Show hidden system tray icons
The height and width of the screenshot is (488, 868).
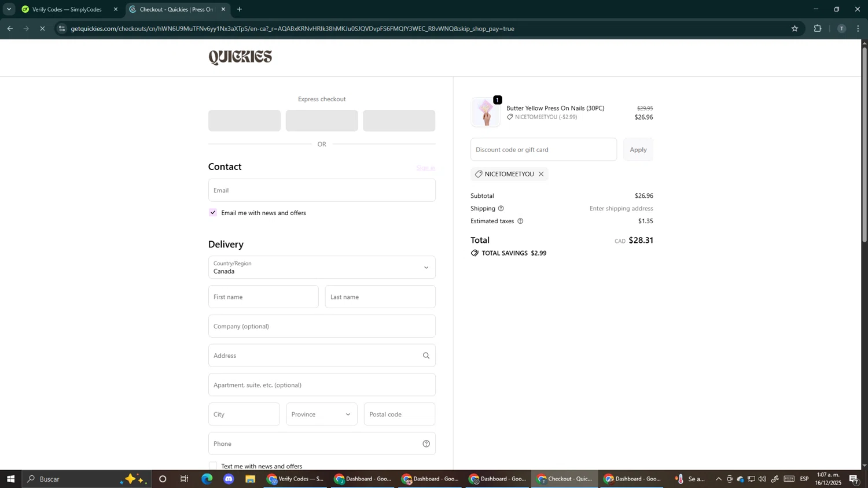point(719,479)
